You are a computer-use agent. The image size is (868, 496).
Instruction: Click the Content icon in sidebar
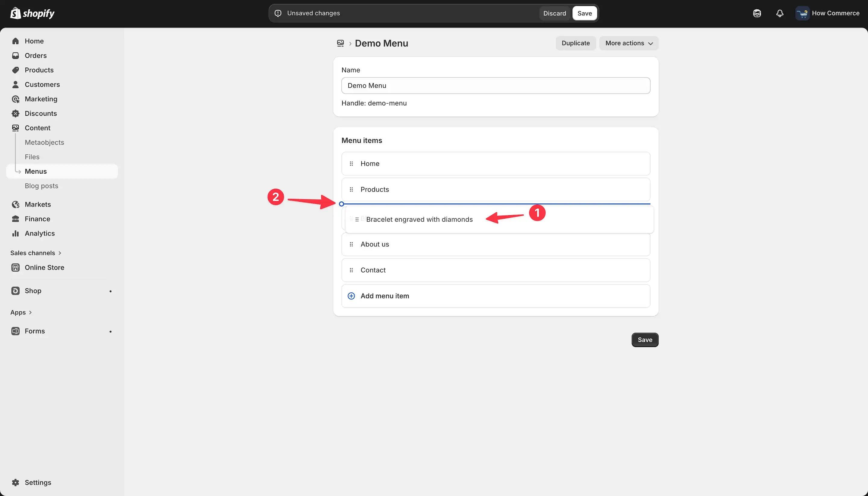15,128
